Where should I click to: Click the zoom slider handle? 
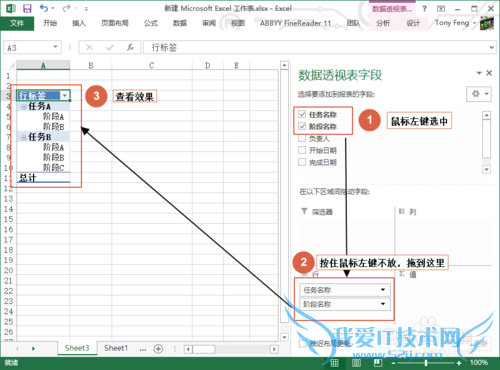[426, 363]
